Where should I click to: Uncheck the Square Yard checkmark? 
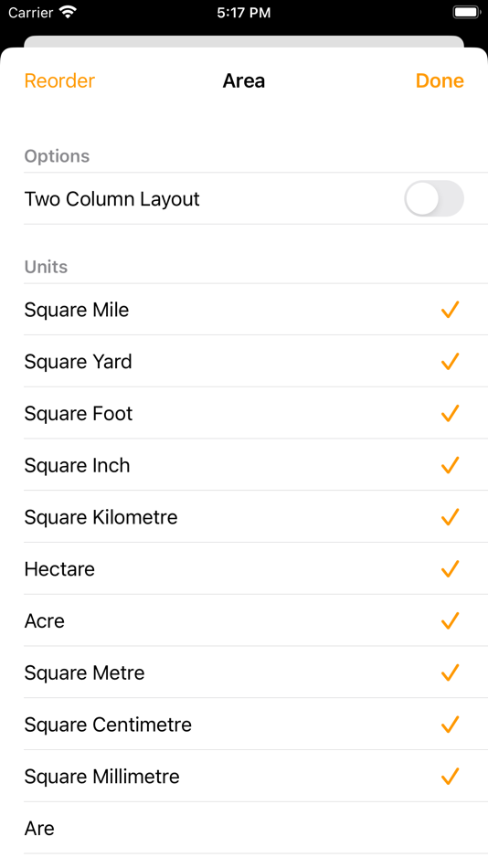(450, 362)
